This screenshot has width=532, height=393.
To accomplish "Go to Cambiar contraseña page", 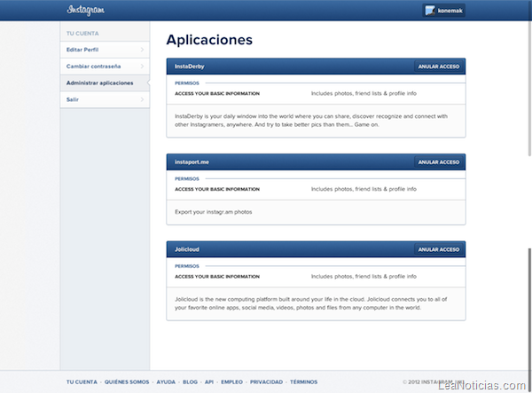I will [x=105, y=67].
